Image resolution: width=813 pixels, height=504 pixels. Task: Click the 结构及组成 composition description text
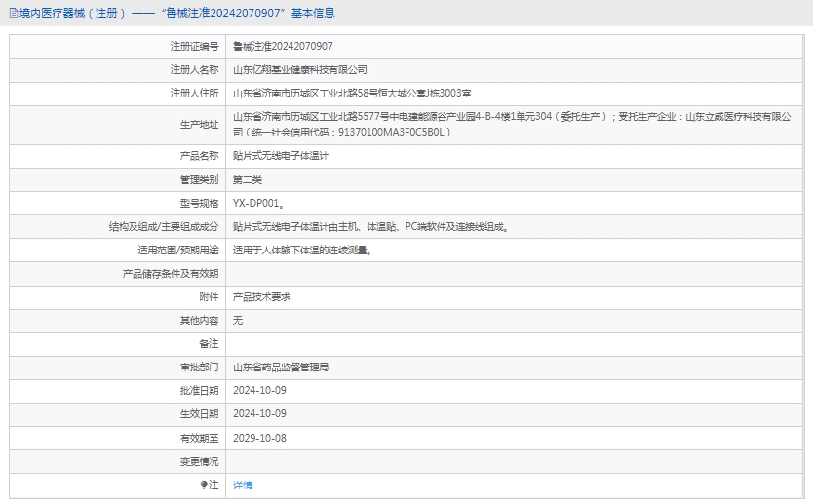pyautogui.click(x=370, y=227)
